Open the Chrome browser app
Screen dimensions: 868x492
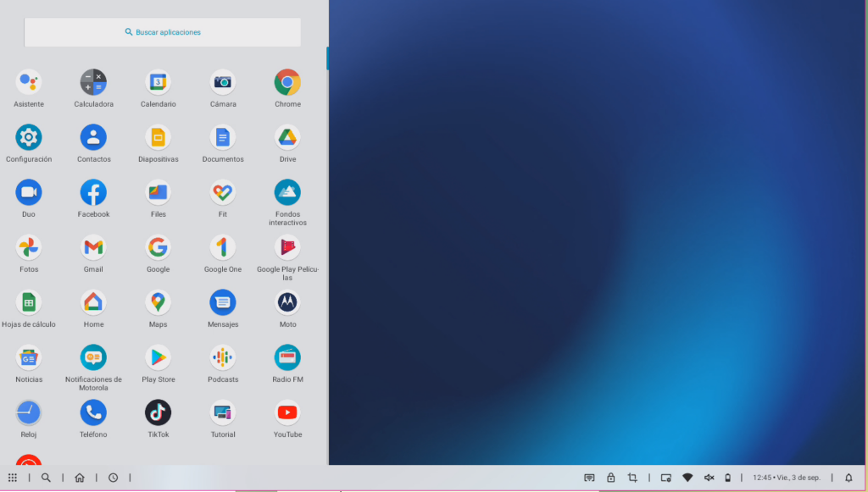tap(287, 83)
